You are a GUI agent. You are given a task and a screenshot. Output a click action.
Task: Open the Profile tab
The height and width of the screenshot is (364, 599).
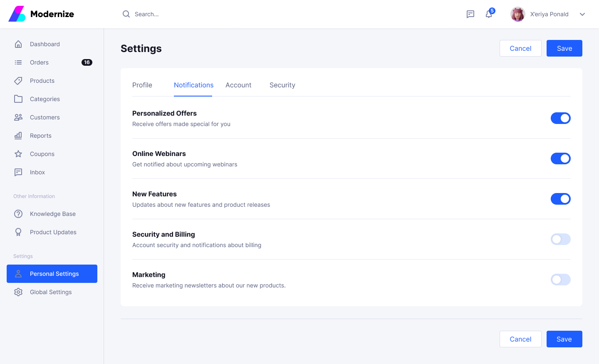(x=142, y=85)
